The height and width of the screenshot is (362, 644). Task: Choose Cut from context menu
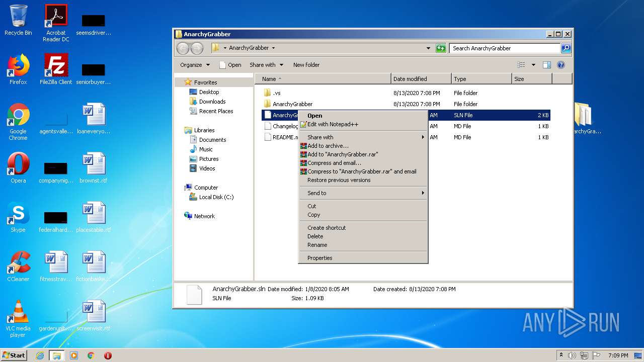pos(363,206)
